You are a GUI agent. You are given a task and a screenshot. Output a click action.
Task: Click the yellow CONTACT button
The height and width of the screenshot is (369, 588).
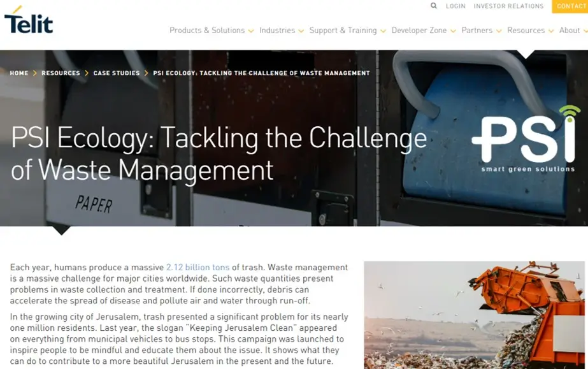[x=570, y=6]
